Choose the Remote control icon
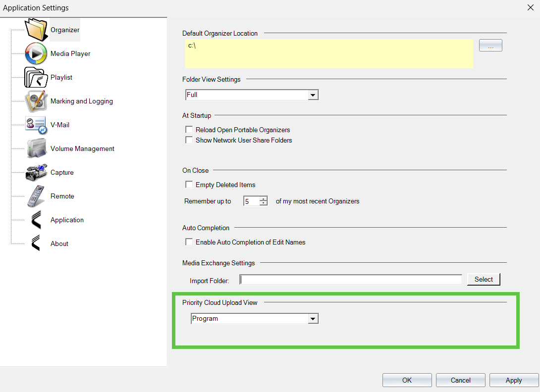Image resolution: width=540 pixels, height=392 pixels. (36, 196)
